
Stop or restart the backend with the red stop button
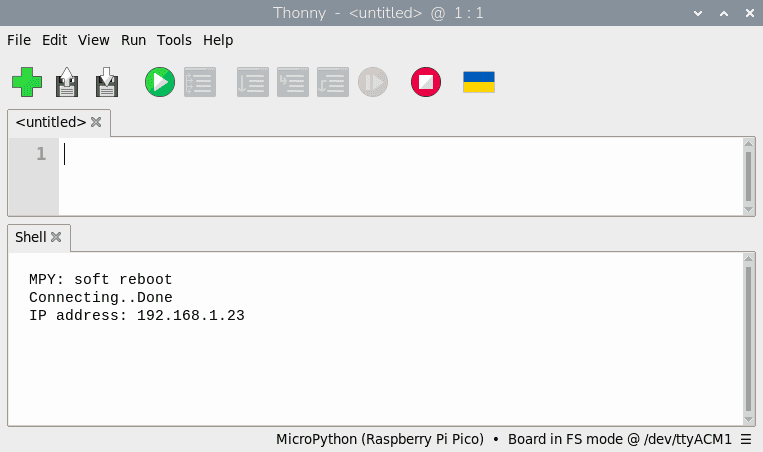(426, 82)
